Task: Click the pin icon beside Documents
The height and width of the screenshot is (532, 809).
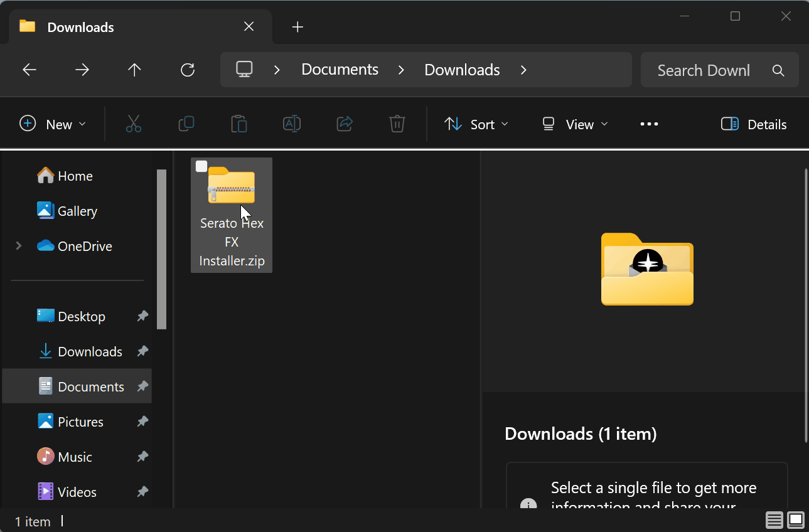Action: point(142,386)
